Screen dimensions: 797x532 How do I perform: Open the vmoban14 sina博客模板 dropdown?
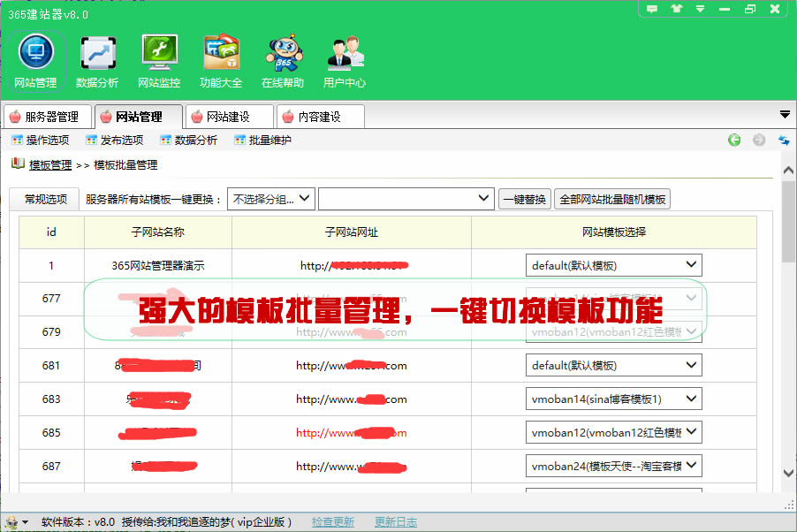pos(613,399)
